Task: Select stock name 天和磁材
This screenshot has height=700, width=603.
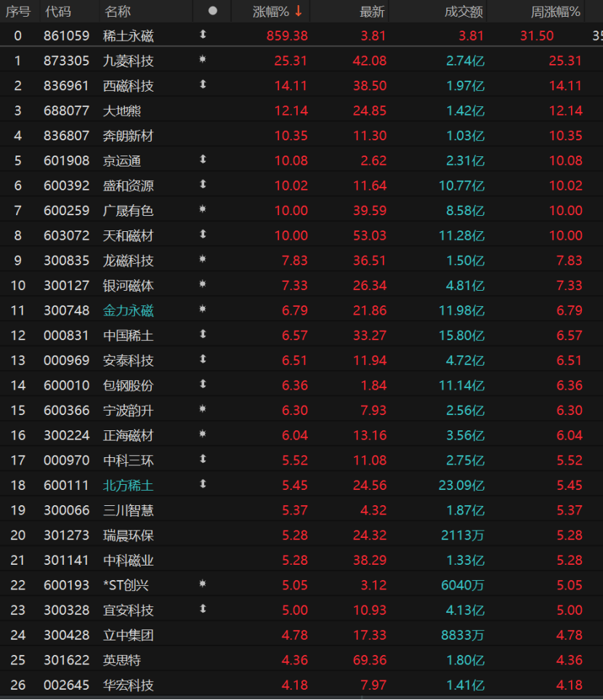Action: (128, 236)
